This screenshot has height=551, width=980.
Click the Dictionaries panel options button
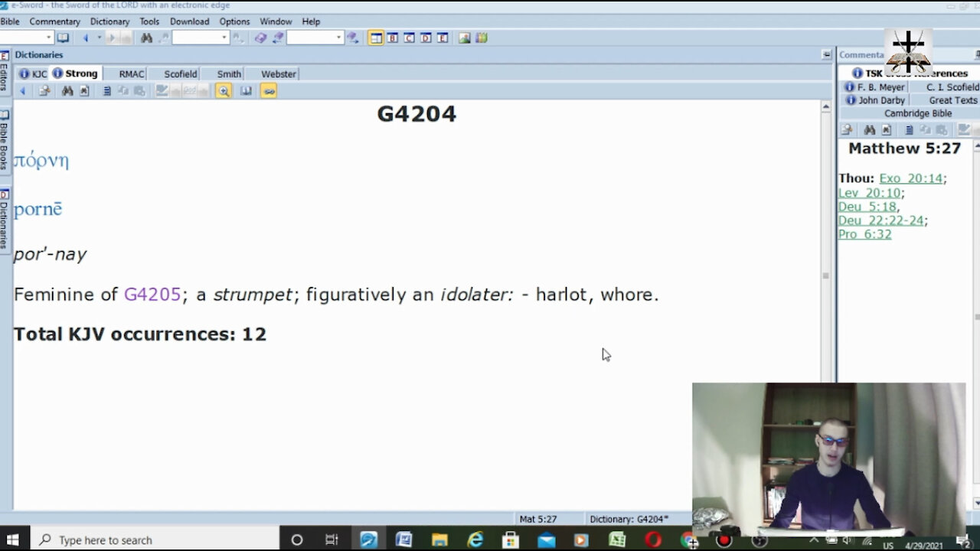[826, 54]
